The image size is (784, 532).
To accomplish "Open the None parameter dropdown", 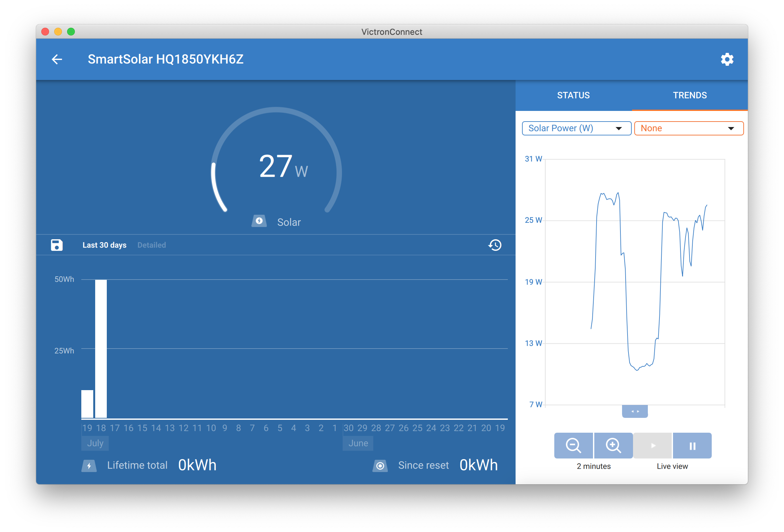I will click(x=689, y=128).
